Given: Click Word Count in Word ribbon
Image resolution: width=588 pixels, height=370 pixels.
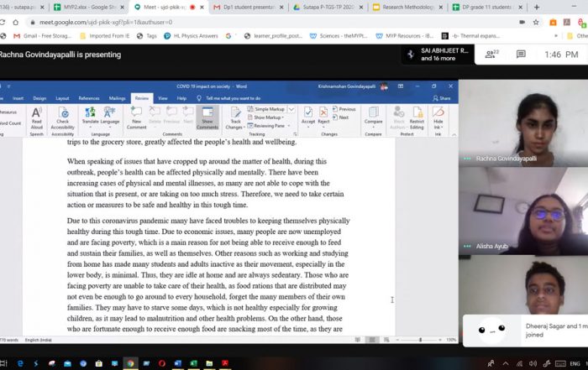Looking at the screenshot, I should 10,122.
